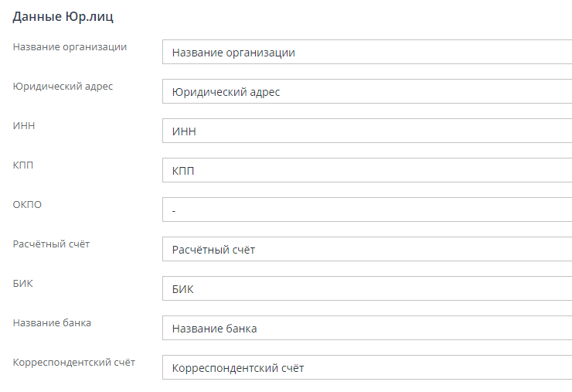
Task: Focus the ОКПО input box
Action: (367, 210)
